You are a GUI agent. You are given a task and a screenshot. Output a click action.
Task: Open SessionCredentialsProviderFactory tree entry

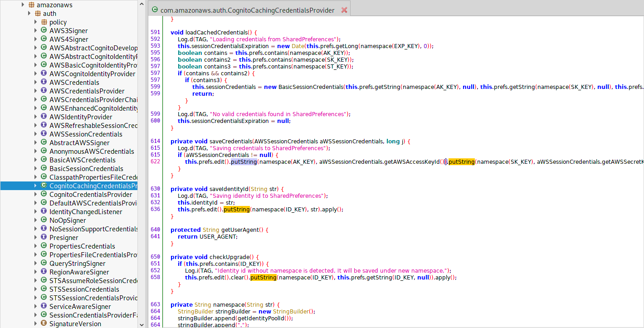(93, 315)
